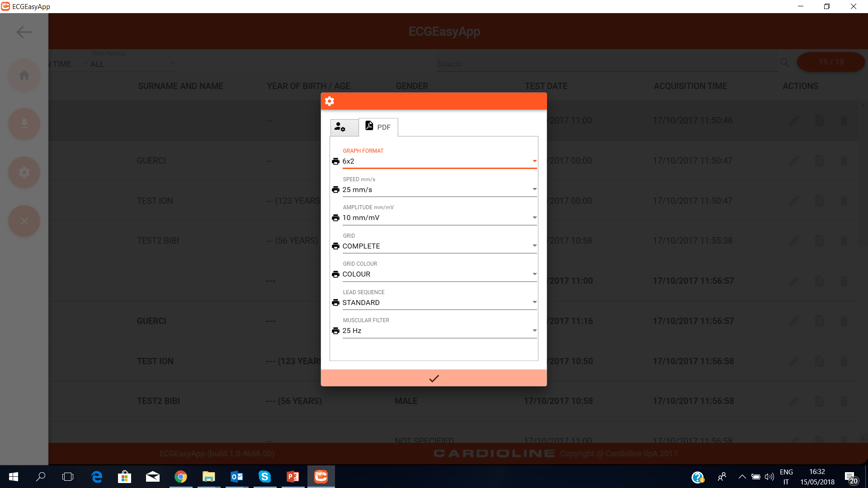This screenshot has width=868, height=488.
Task: Open the settings gear sidebar button
Action: 24,172
